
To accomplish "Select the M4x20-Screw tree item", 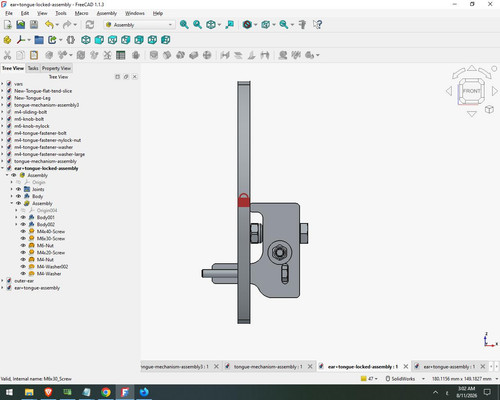I will coord(51,253).
